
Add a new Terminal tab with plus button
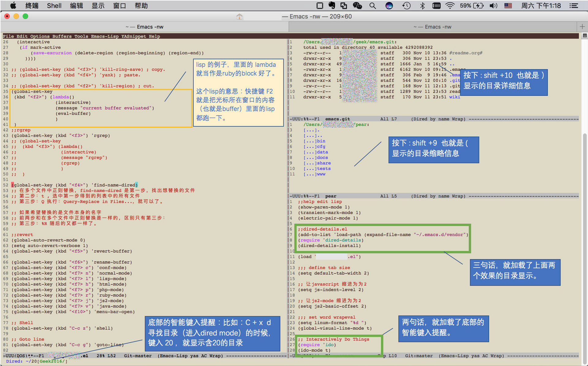(x=582, y=27)
